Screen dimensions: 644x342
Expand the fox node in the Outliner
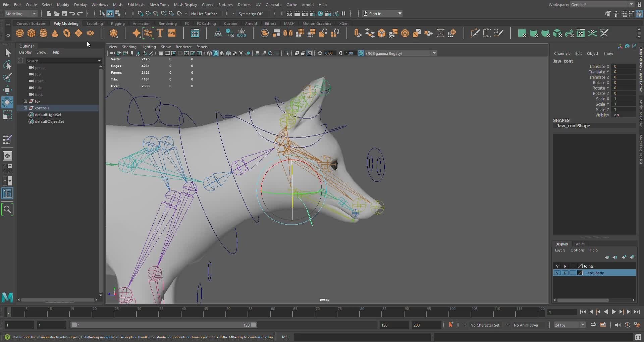[x=25, y=101]
